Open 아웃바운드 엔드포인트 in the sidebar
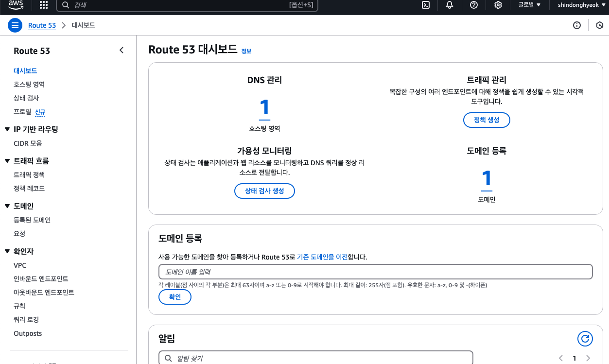The height and width of the screenshot is (364, 609). click(x=44, y=293)
